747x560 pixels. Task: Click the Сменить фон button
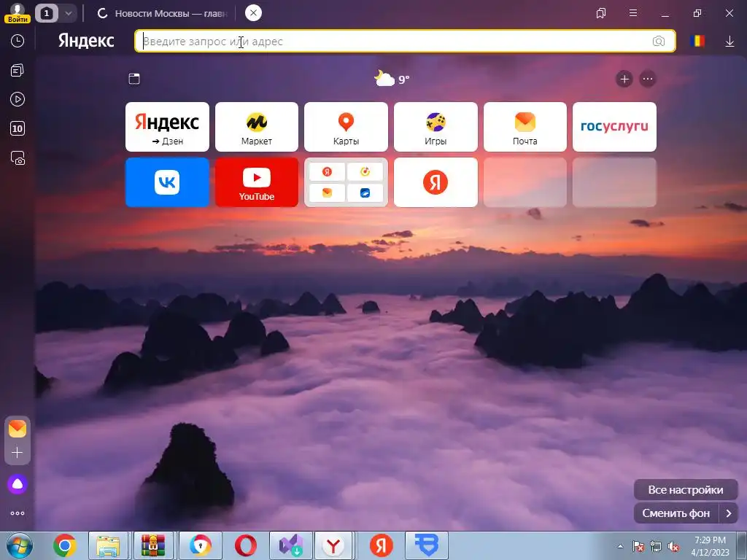[676, 513]
